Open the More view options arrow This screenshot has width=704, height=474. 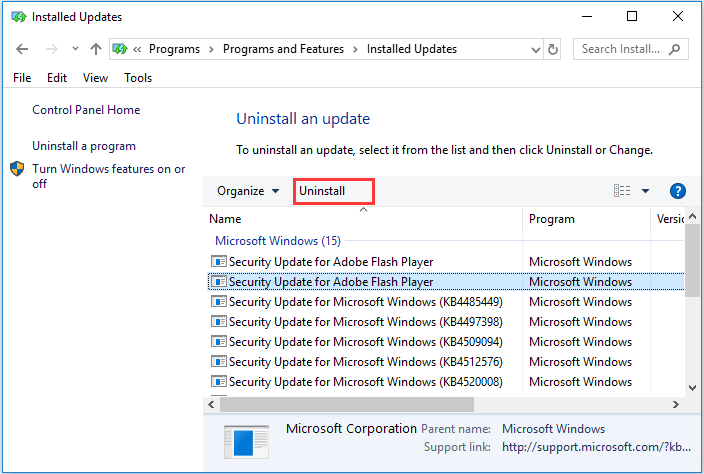(645, 191)
